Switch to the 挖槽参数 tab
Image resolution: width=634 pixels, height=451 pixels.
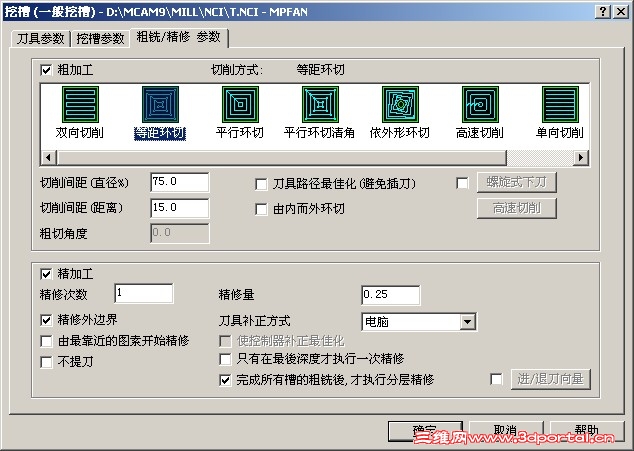pos(100,39)
